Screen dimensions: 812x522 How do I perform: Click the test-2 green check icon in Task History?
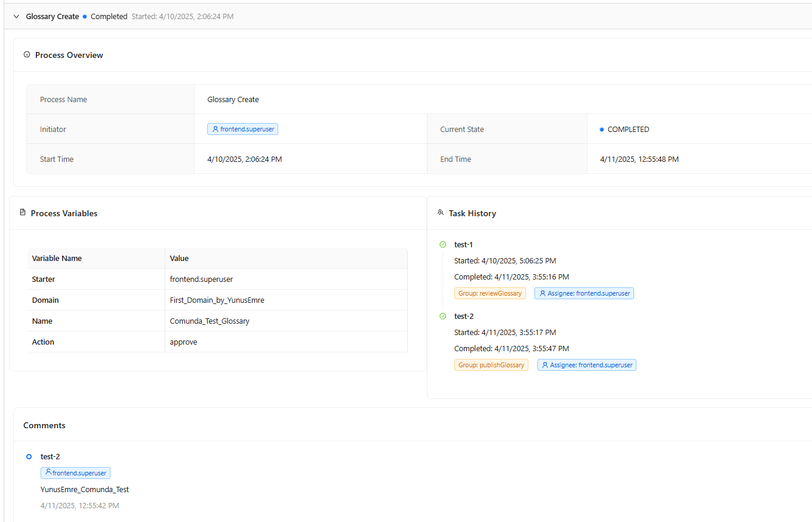click(x=443, y=316)
